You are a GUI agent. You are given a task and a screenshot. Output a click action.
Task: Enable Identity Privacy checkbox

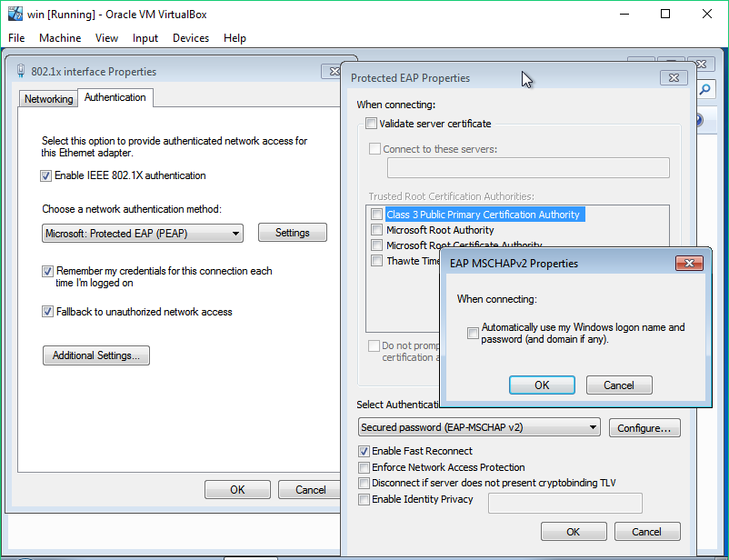364,499
